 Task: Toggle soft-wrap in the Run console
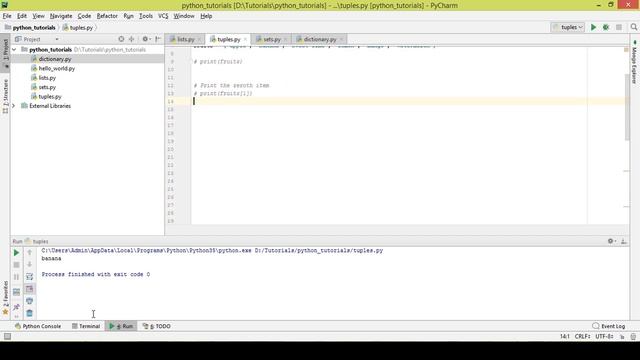click(29, 277)
